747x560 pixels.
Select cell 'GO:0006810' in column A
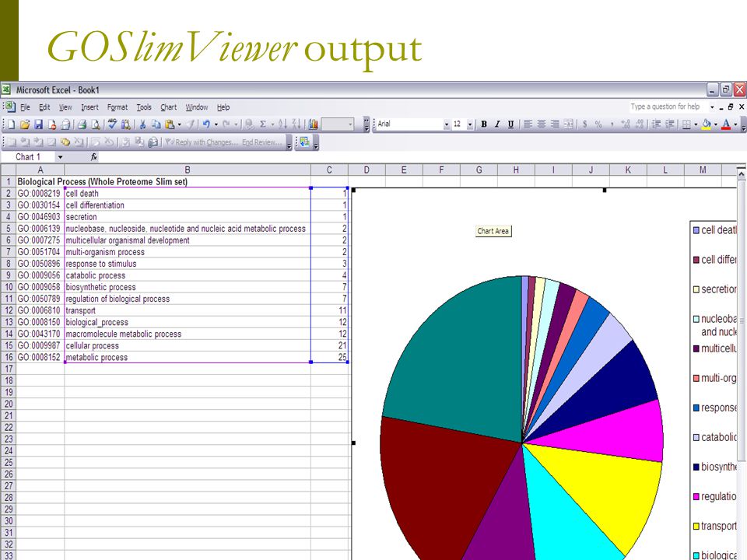point(40,310)
